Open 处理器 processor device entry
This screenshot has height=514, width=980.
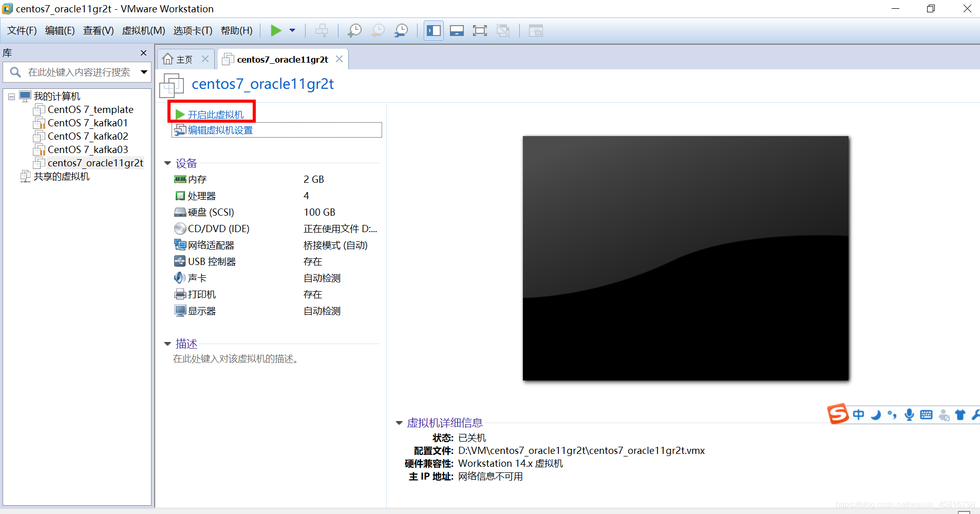pyautogui.click(x=202, y=196)
